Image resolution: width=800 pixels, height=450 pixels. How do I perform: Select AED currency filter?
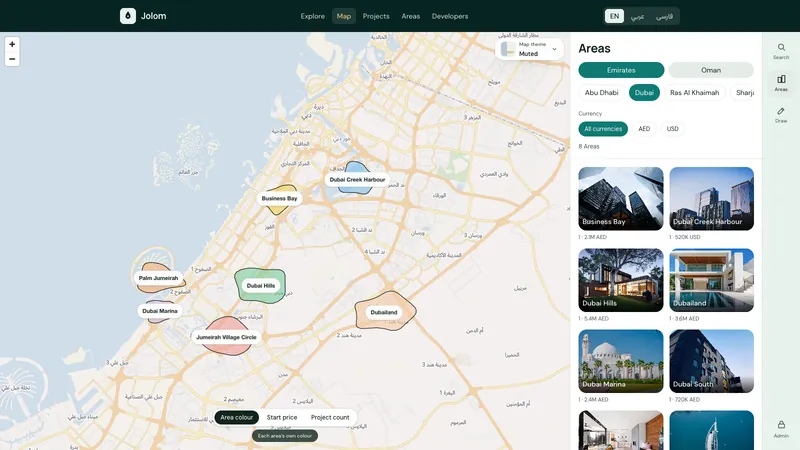pos(644,129)
